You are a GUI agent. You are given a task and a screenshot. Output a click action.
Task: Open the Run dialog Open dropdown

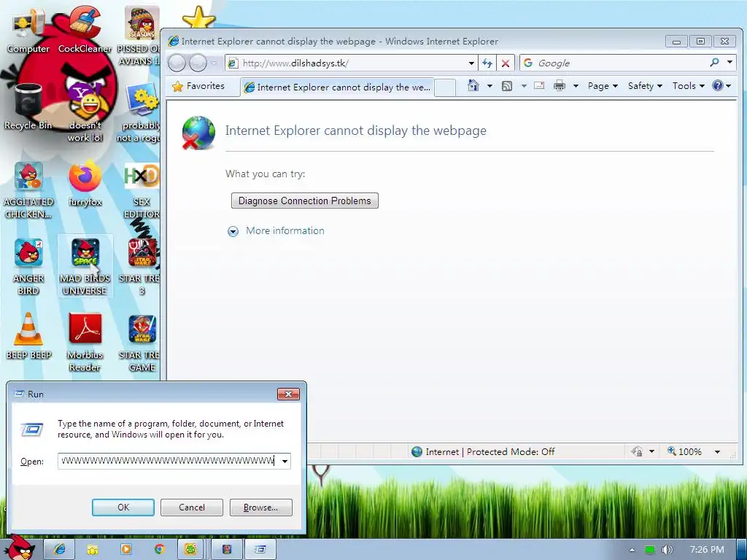click(285, 461)
